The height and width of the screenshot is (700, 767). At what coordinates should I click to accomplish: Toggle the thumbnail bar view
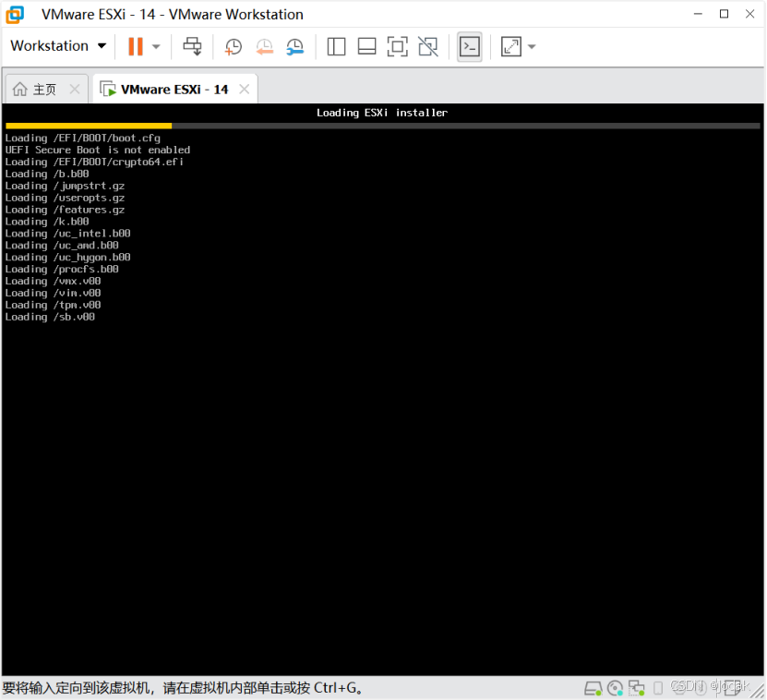[x=366, y=47]
